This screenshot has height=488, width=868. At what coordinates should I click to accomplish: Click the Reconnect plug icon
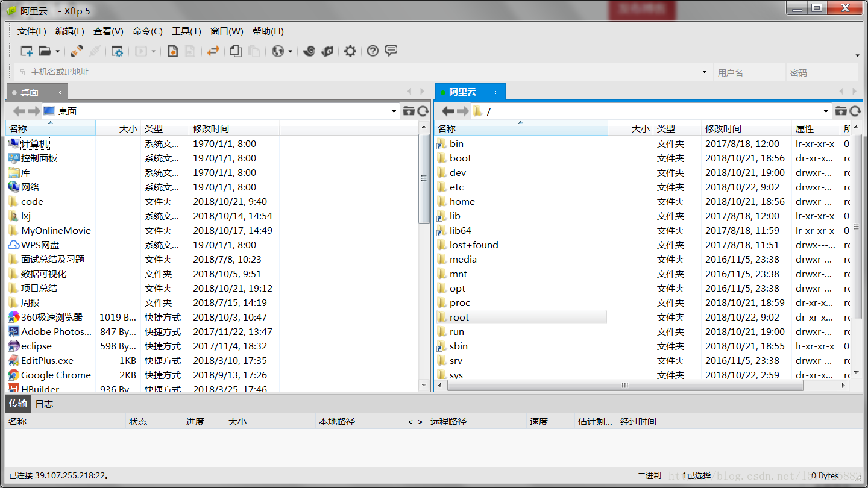tap(77, 52)
